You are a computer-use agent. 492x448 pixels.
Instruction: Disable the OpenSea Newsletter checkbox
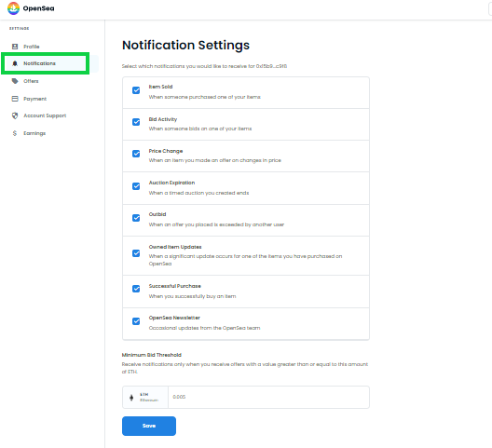click(136, 321)
